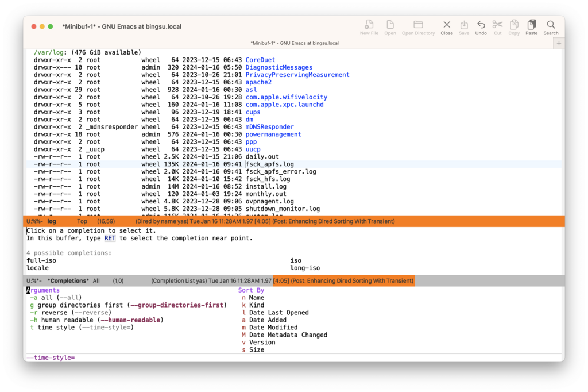Open the com.apple.wifivelocity directory
588x392 pixels.
(287, 97)
